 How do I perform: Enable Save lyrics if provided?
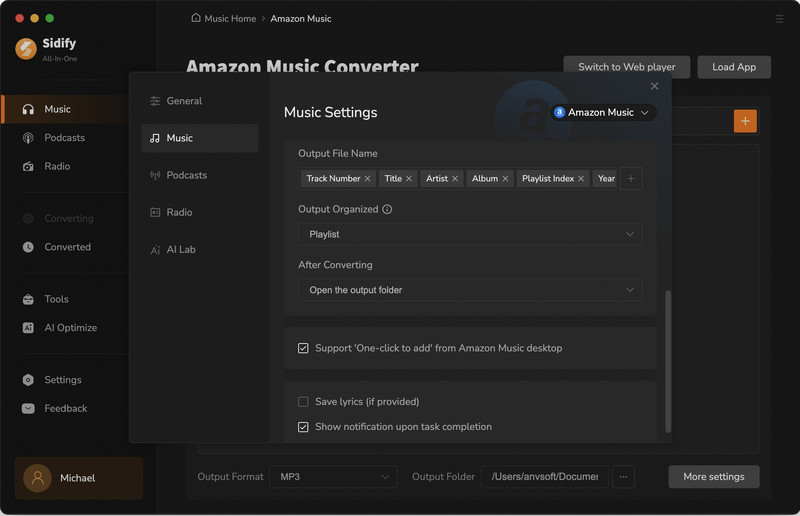tap(303, 402)
